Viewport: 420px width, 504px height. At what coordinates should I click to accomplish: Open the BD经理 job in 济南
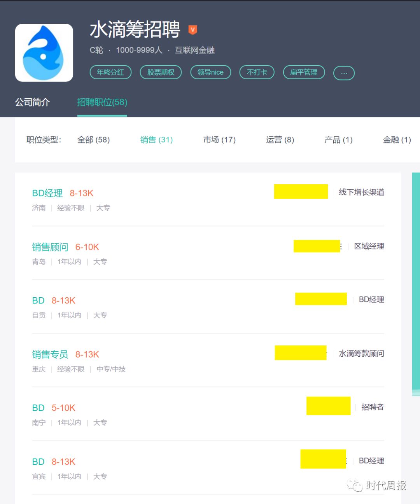point(47,193)
